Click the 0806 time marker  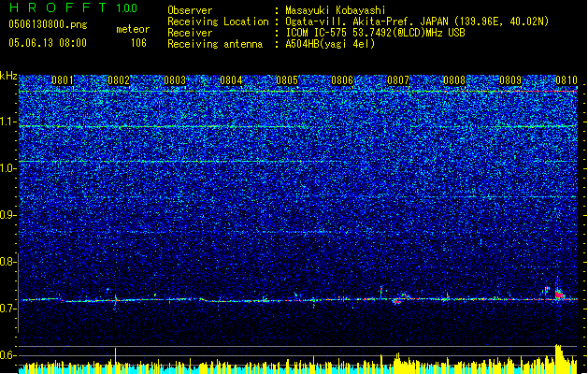[x=342, y=80]
